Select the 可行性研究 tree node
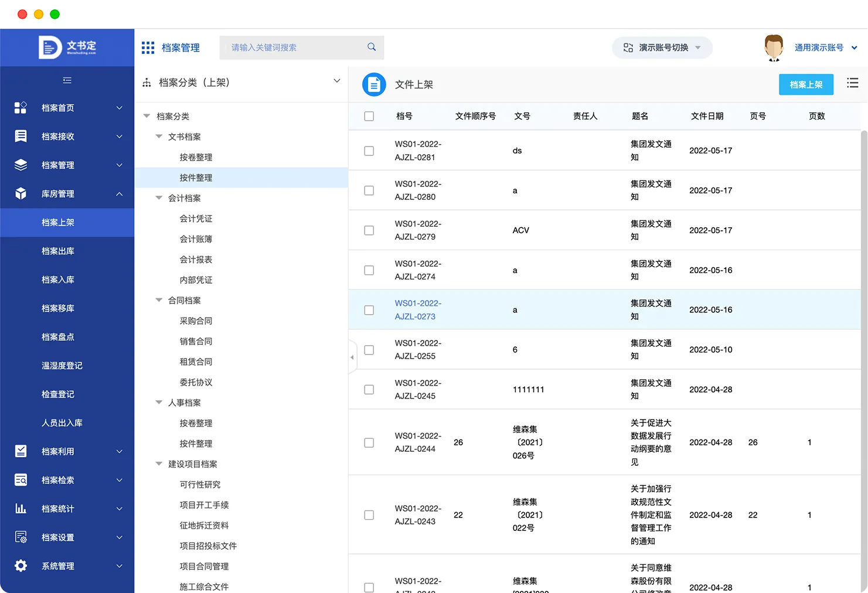Viewport: 868px width, 593px height. pos(200,485)
